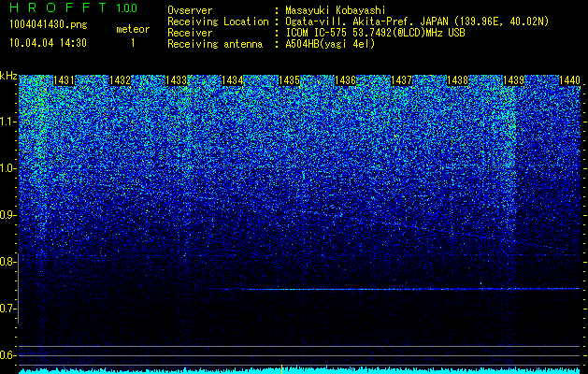Select the filename 1004041430.png
The image size is (588, 374).
49,25
